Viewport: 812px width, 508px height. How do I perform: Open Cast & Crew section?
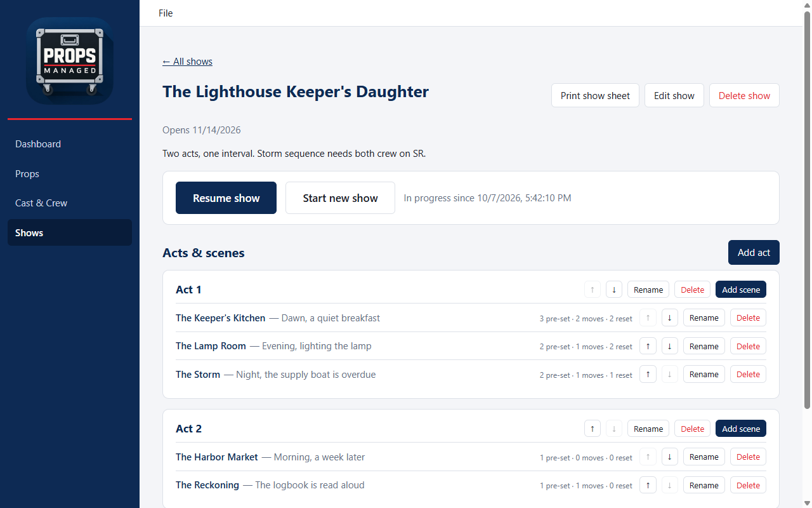tap(70, 203)
